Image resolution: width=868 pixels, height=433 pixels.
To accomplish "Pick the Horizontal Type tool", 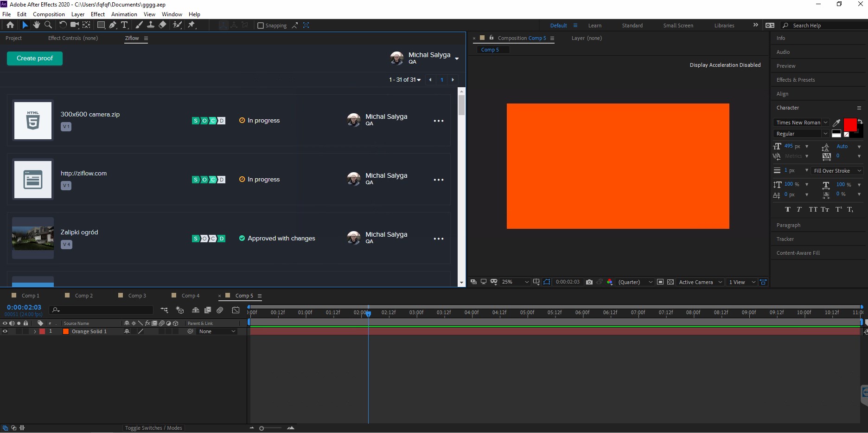I will [x=124, y=25].
